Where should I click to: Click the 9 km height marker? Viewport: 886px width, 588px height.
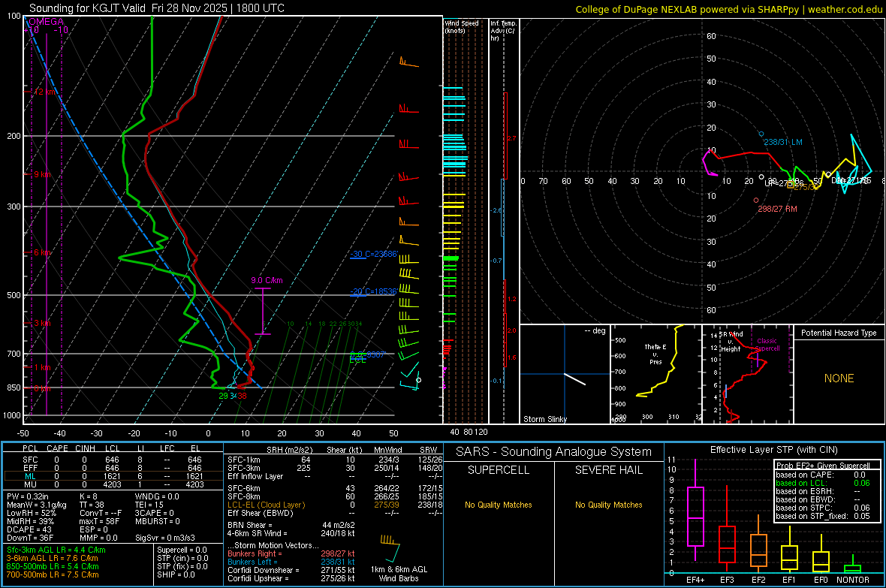(42, 174)
